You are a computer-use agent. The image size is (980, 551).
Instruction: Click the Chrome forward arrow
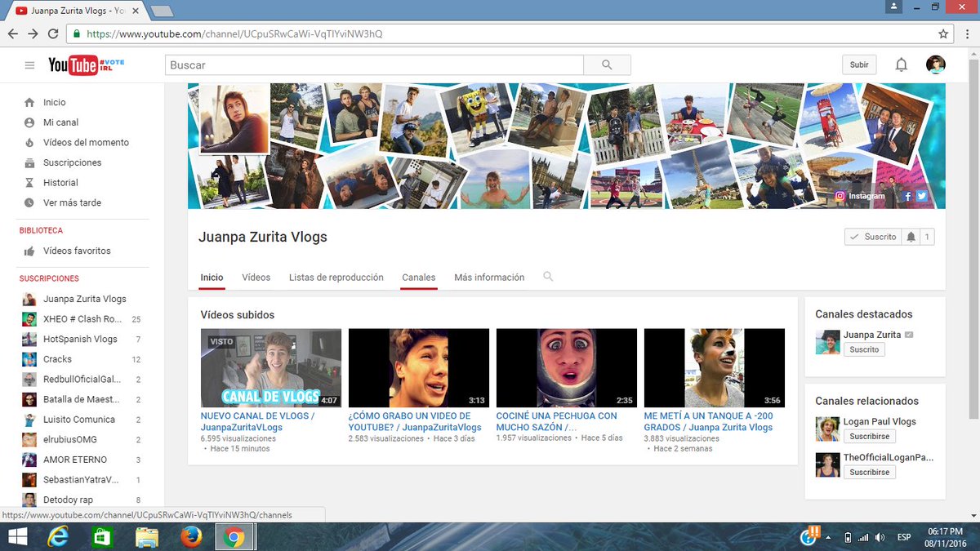pyautogui.click(x=33, y=33)
